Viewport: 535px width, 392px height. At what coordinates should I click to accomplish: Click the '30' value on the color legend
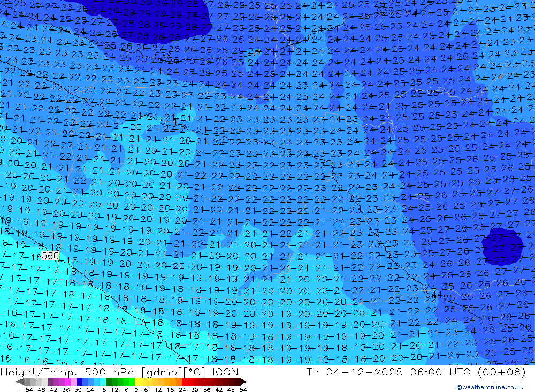click(x=195, y=390)
